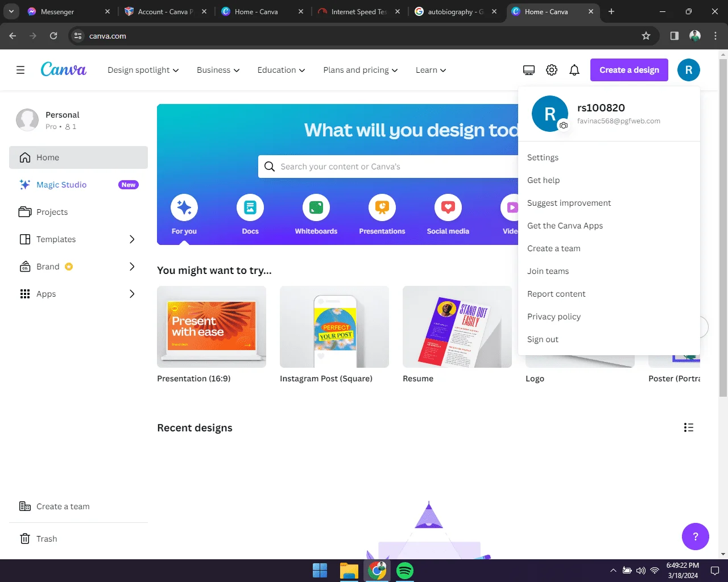Sign out from the profile menu
This screenshot has height=582, width=728.
(609, 339)
